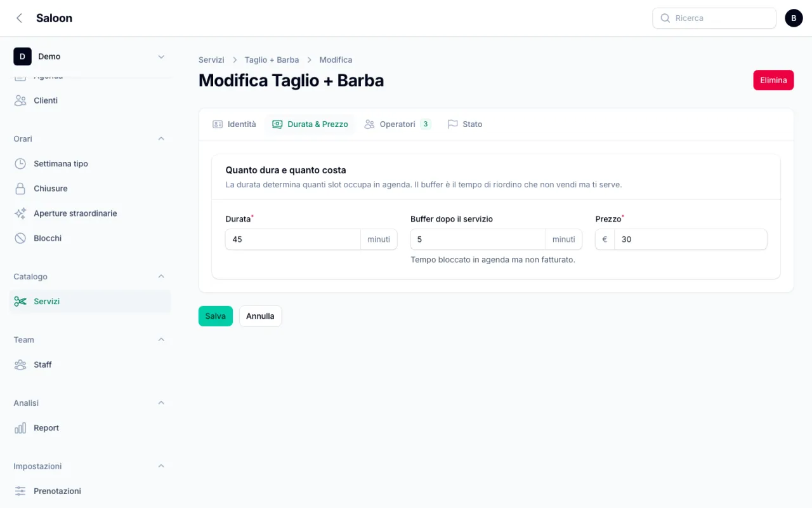This screenshot has height=508, width=812.
Task: Click the Staff group icon
Action: pos(20,364)
